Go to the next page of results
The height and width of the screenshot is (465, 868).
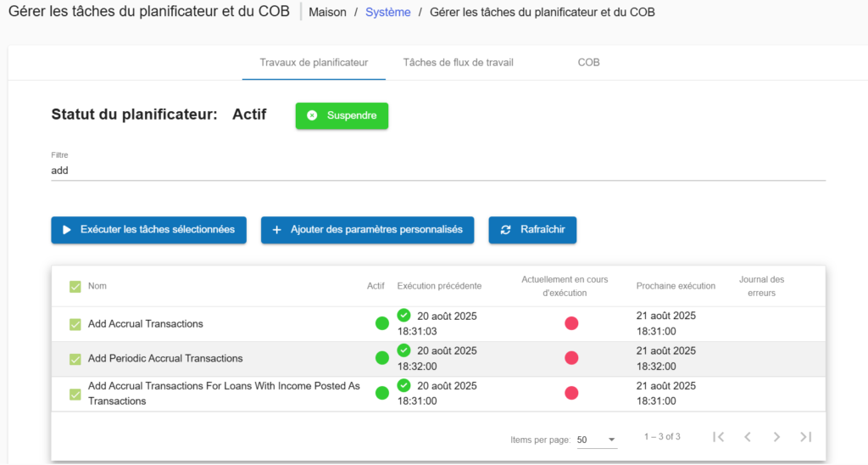[x=776, y=437]
